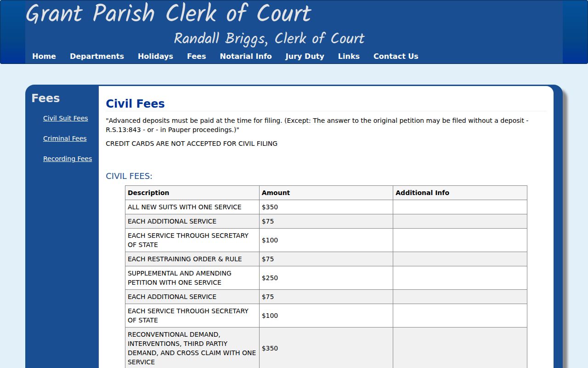Click the Grant Parish Clerk of Court title
The image size is (588, 368).
click(x=169, y=14)
